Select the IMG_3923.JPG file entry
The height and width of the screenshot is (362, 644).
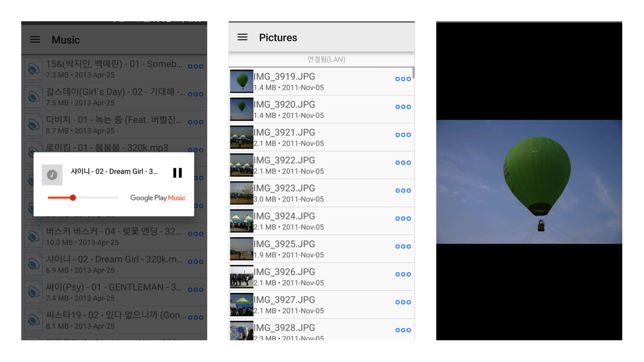click(x=322, y=193)
